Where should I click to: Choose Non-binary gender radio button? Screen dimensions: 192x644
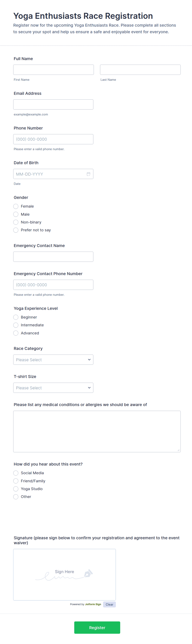pos(16,222)
